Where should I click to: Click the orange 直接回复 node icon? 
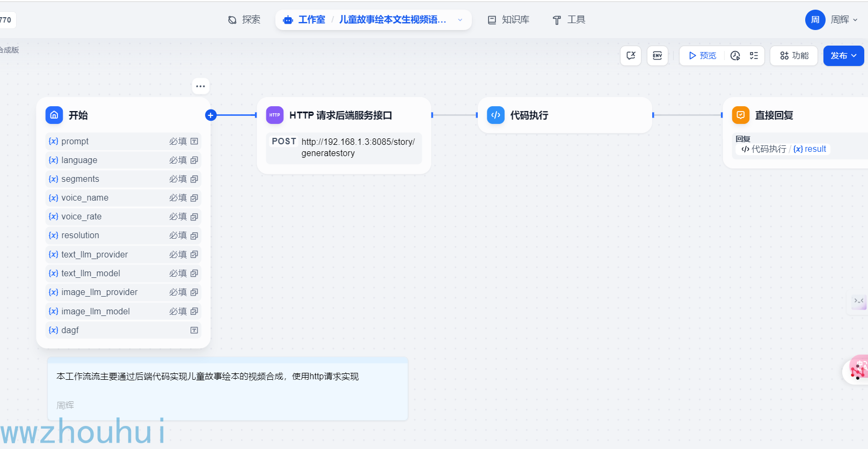point(741,115)
